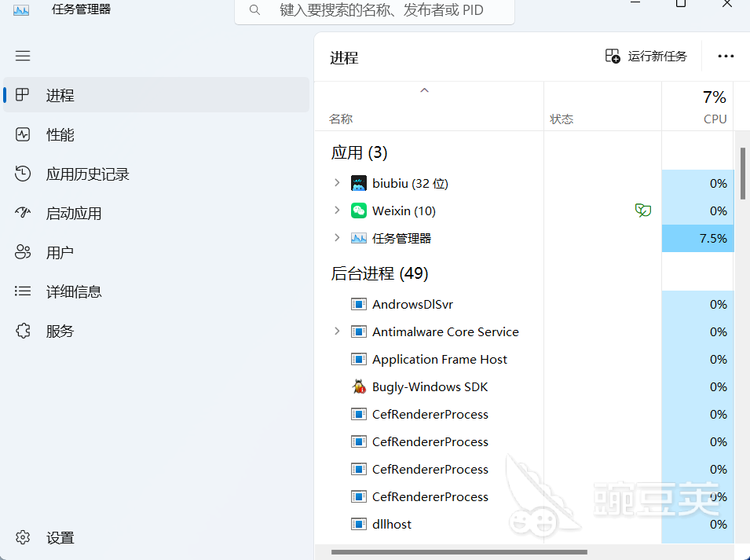Open the three-dot more options menu
This screenshot has height=560, width=750.
[726, 57]
